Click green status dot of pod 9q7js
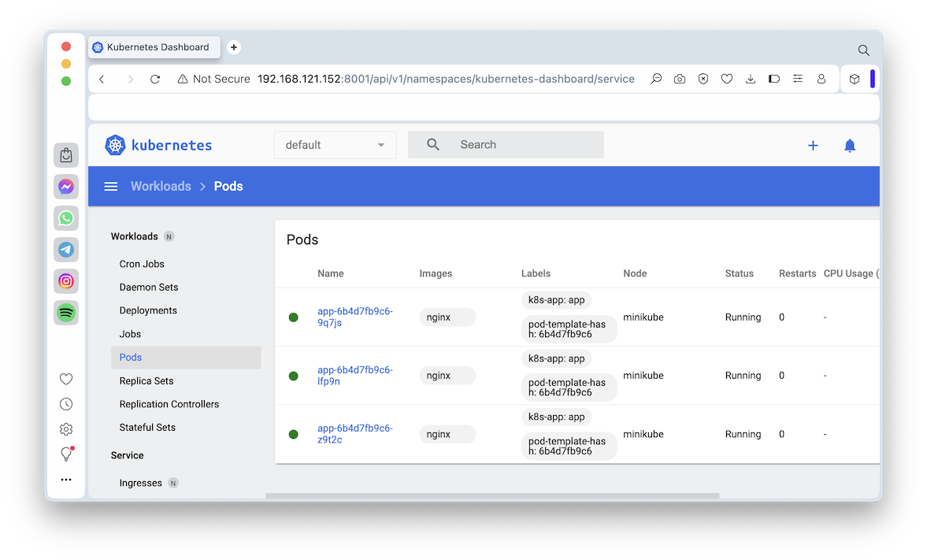Image resolution: width=927 pixels, height=560 pixels. 293,317
